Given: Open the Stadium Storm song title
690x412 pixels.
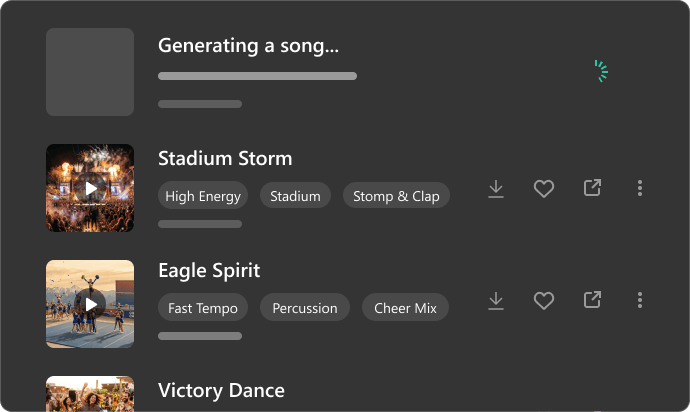Looking at the screenshot, I should tap(225, 158).
